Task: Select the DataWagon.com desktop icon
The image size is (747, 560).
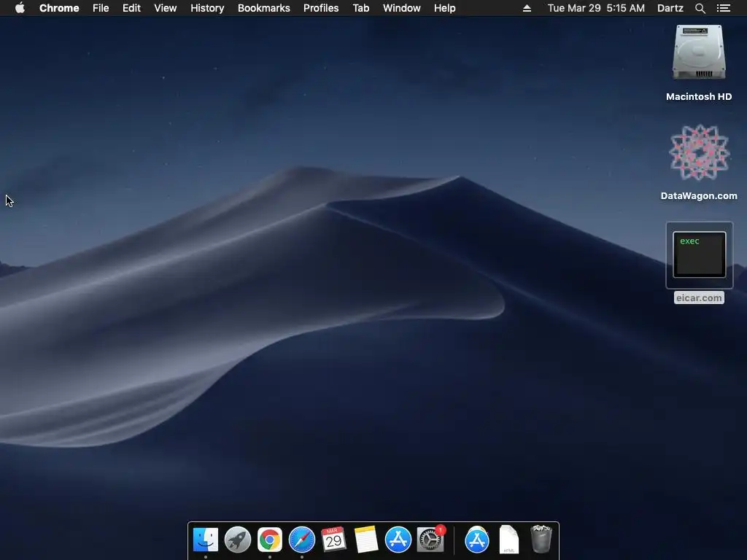Action: coord(699,152)
